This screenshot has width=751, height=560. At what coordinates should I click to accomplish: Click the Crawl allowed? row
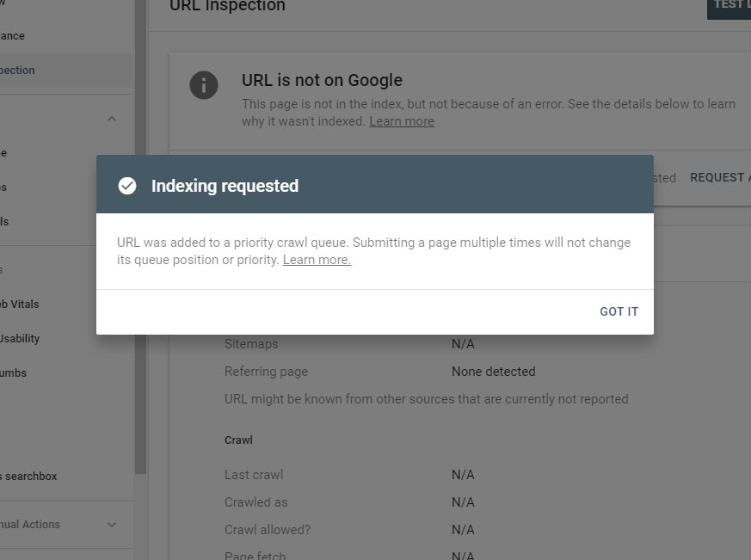pyautogui.click(x=427, y=530)
